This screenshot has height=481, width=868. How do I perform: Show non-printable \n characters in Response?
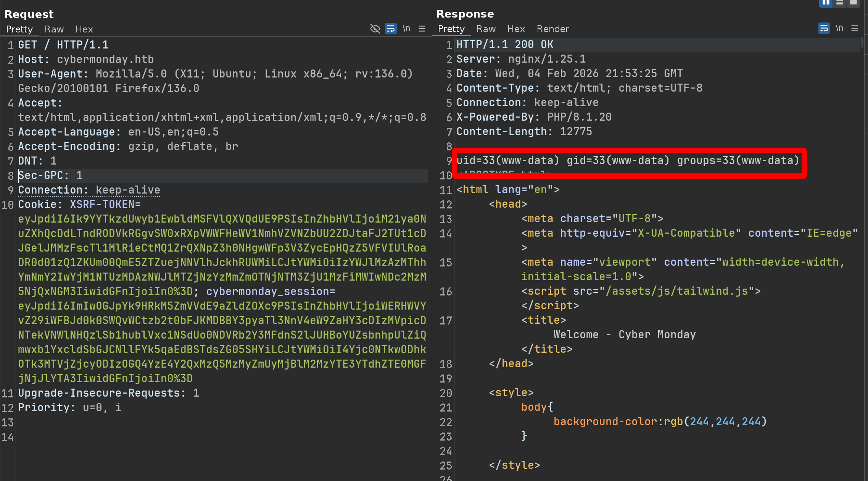pyautogui.click(x=839, y=28)
